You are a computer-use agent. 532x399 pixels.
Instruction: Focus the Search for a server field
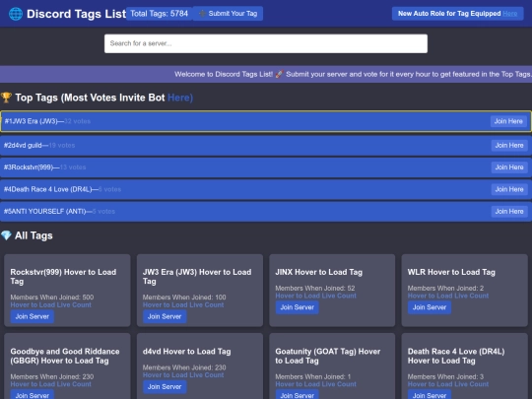pos(266,43)
